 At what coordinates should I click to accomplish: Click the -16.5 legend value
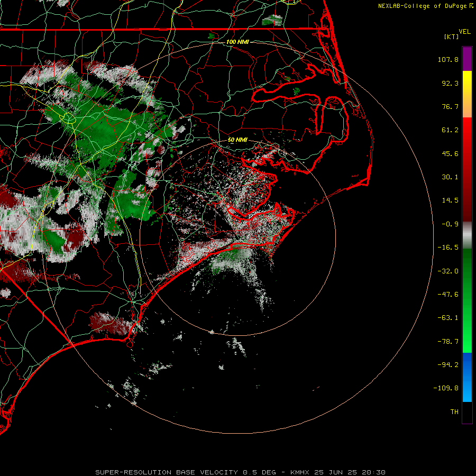448,248
